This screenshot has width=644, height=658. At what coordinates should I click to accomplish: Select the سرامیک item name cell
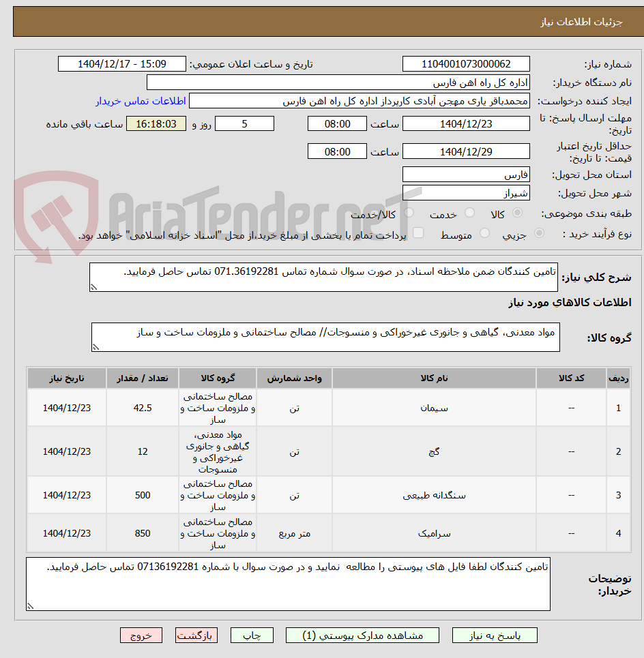tap(434, 533)
